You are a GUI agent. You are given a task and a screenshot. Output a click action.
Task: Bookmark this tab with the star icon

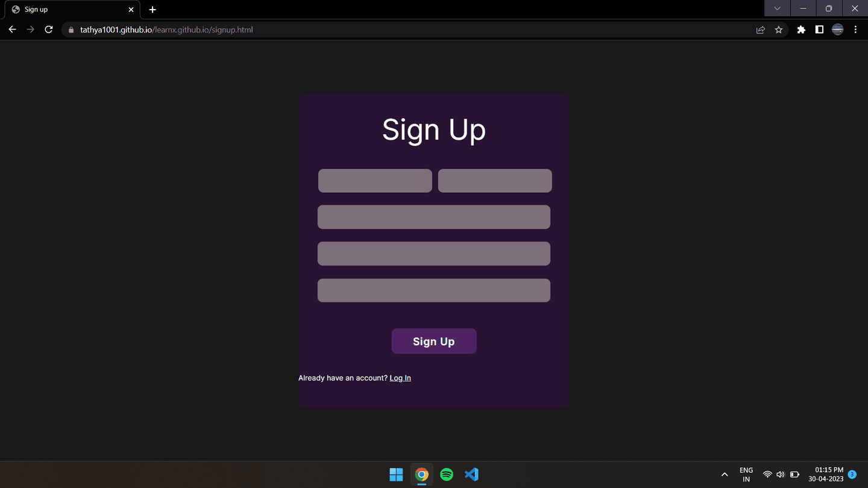coord(779,30)
